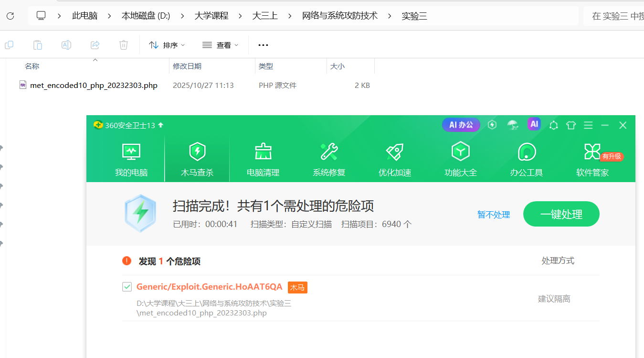644x358 pixels.
Task: Sort by 修改日期 column header
Action: pos(187,66)
